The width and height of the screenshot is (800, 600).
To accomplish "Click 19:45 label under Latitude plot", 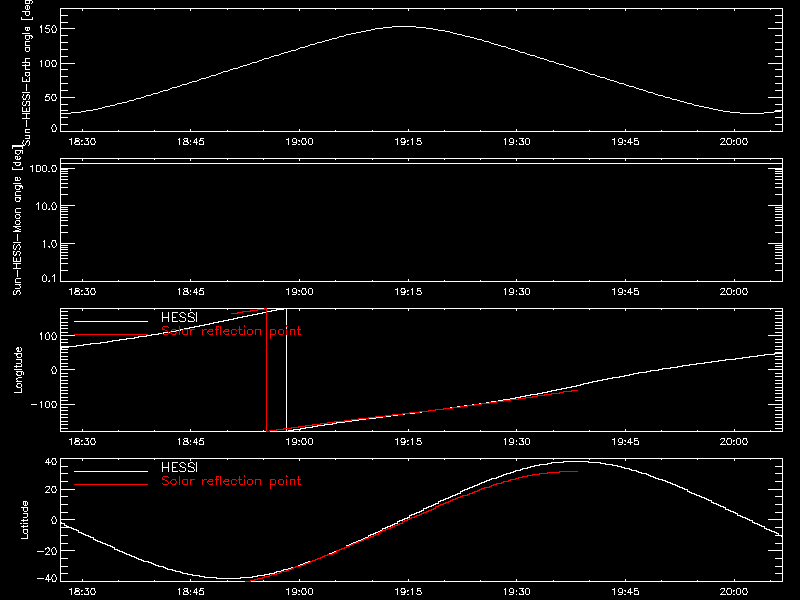I will pos(626,592).
